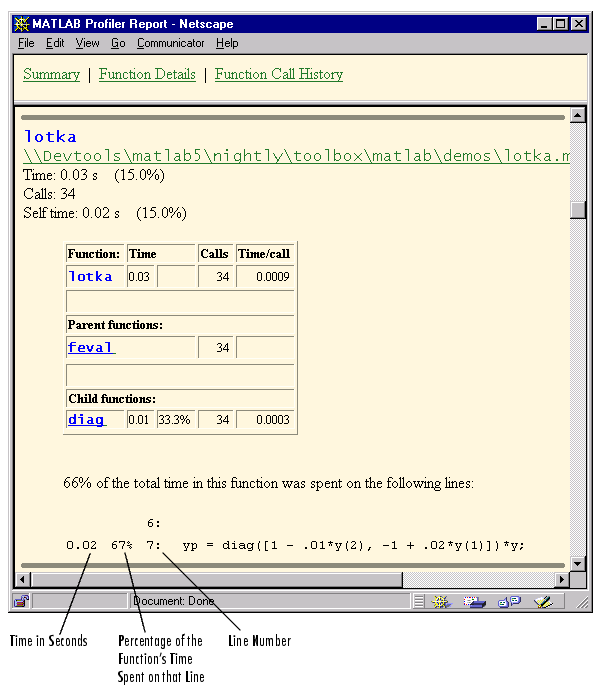The image size is (608, 696).
Task: Open the Discussions newsgroups icon
Action: (x=509, y=601)
